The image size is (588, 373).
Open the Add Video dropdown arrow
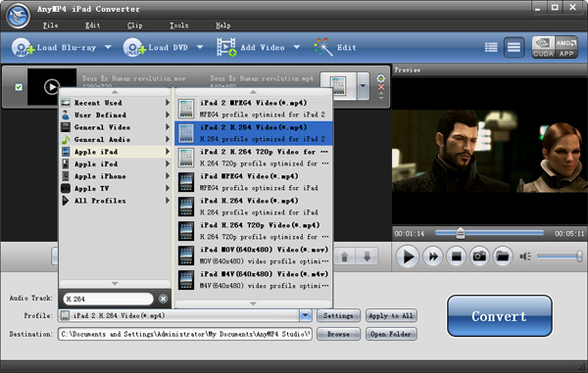coord(297,47)
